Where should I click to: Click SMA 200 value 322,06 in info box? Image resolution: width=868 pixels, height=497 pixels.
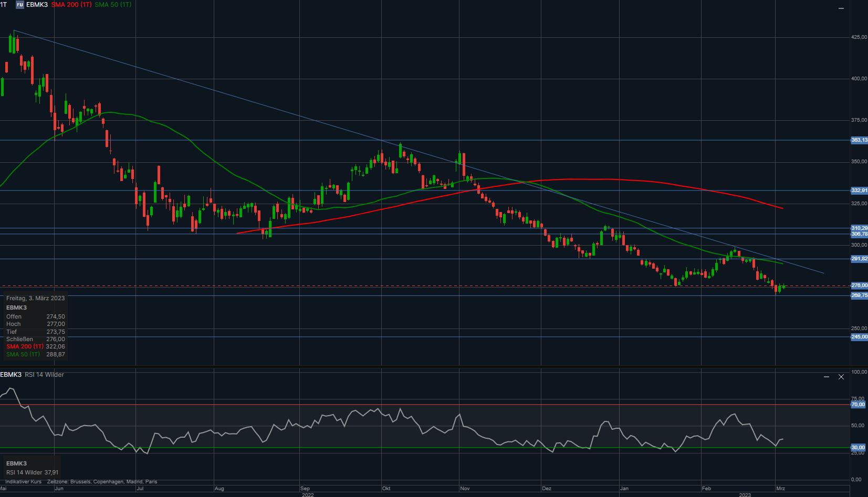tap(56, 346)
